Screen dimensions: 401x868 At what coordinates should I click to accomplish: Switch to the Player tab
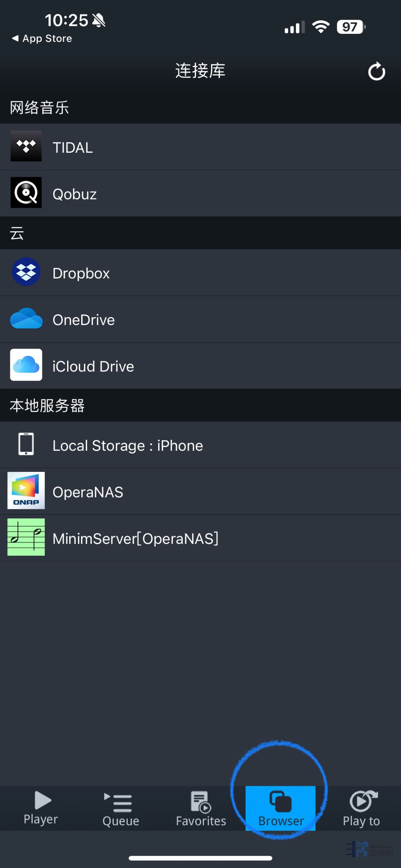click(x=41, y=808)
